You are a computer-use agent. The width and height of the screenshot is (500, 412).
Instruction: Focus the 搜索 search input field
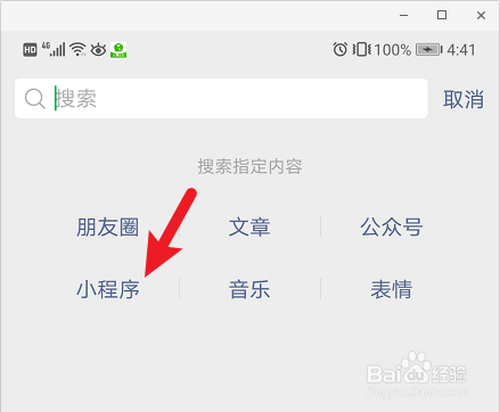(221, 98)
